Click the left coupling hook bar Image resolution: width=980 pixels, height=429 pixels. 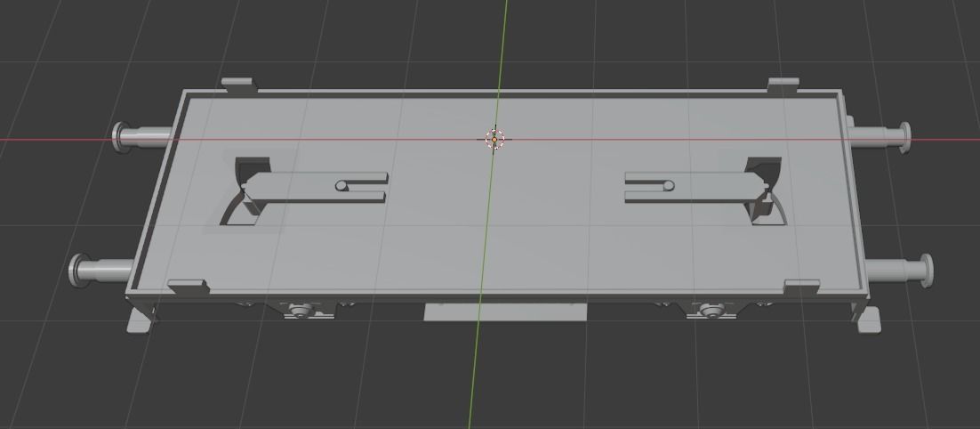[315, 188]
